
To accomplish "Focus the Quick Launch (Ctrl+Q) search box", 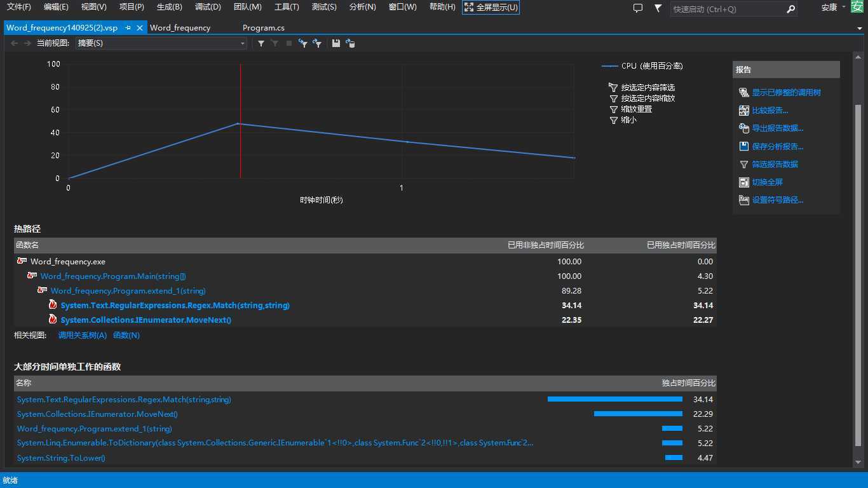I will tap(728, 9).
